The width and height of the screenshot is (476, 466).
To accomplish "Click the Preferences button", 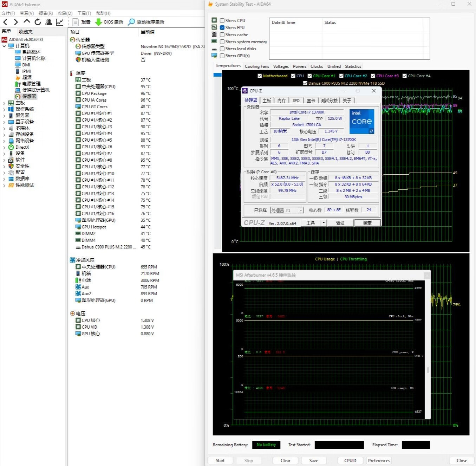I will pyautogui.click(x=379, y=460).
